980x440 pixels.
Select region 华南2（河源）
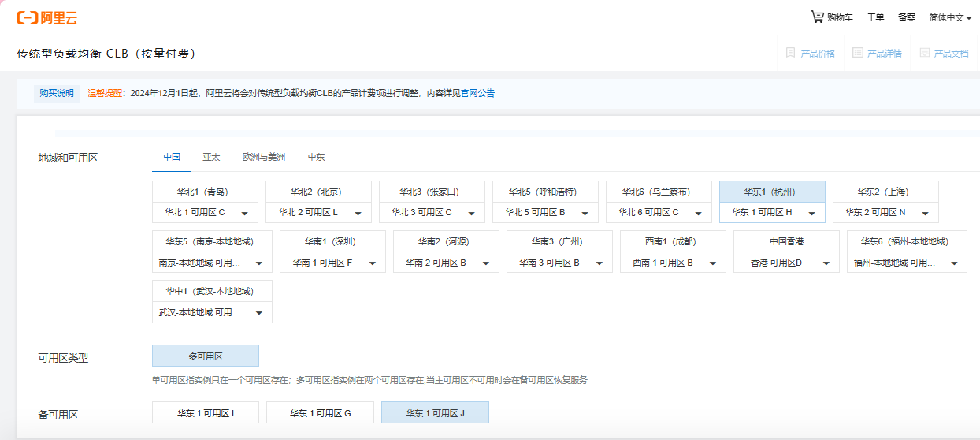447,241
